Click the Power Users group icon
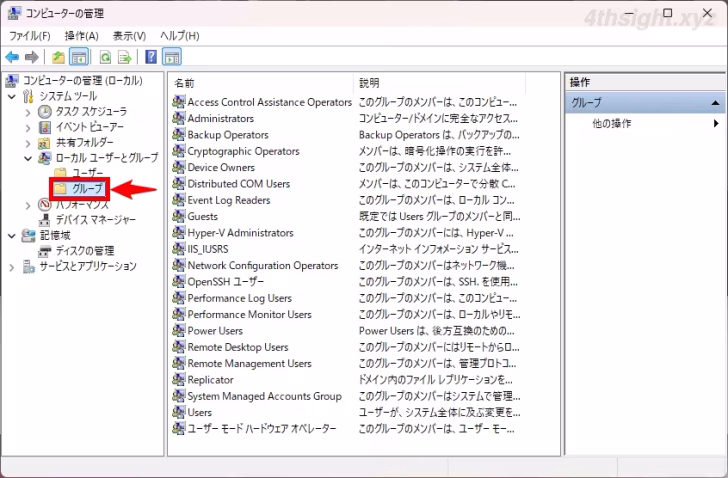The width and height of the screenshot is (728, 478). point(179,330)
